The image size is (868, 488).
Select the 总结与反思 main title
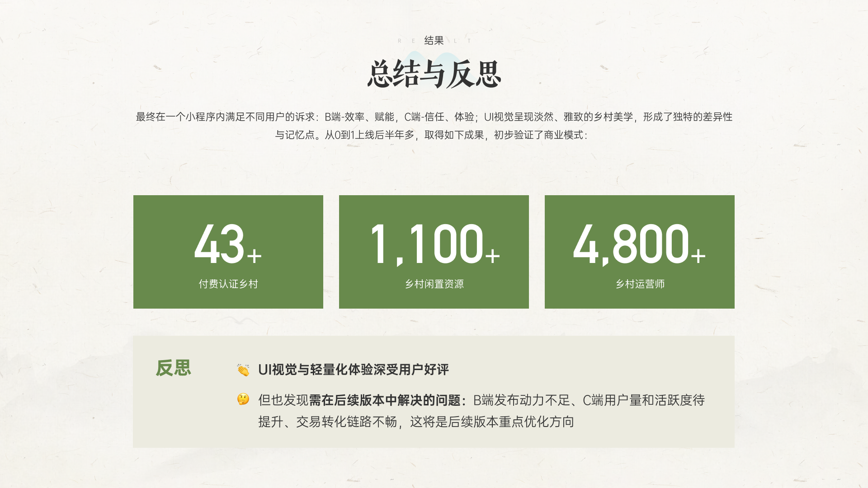[434, 74]
